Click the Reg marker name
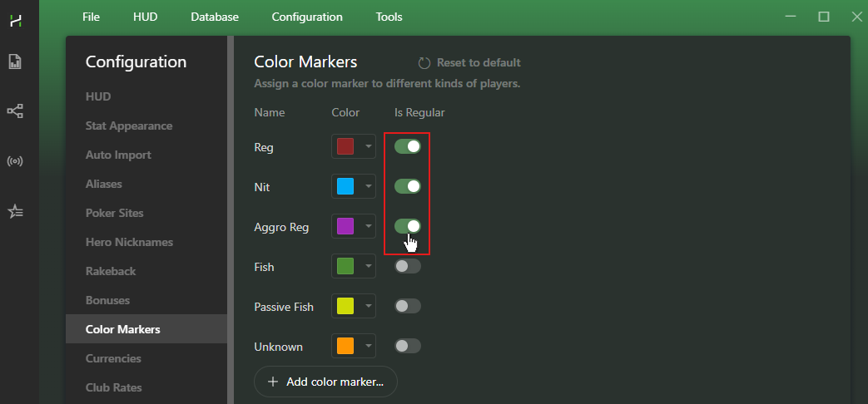 tap(264, 148)
